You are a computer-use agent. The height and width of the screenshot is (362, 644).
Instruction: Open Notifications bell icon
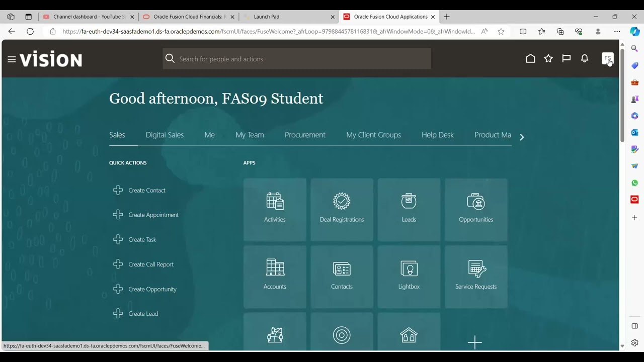(x=585, y=59)
